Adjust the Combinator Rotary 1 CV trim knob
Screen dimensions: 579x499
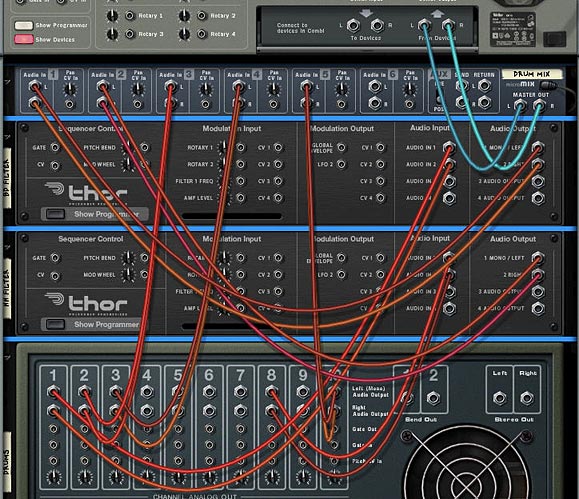(x=112, y=16)
